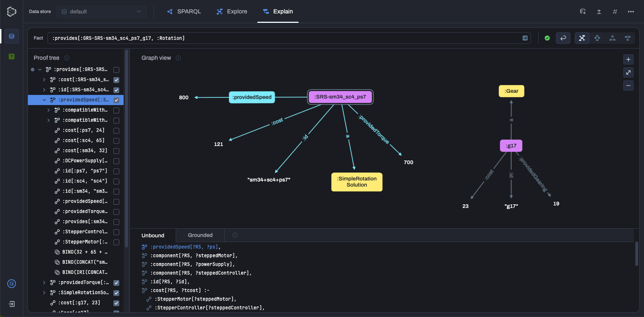Select the hierarchical tree layout icon

(612, 38)
